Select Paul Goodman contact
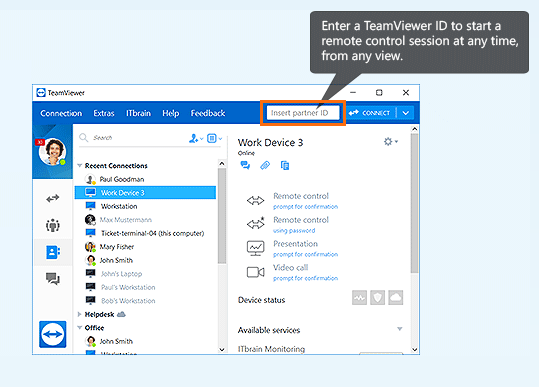This screenshot has height=387, width=539. point(145,179)
